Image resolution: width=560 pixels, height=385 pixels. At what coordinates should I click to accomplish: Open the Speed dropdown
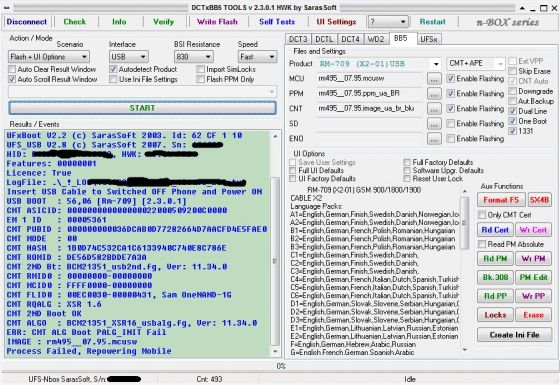(257, 57)
